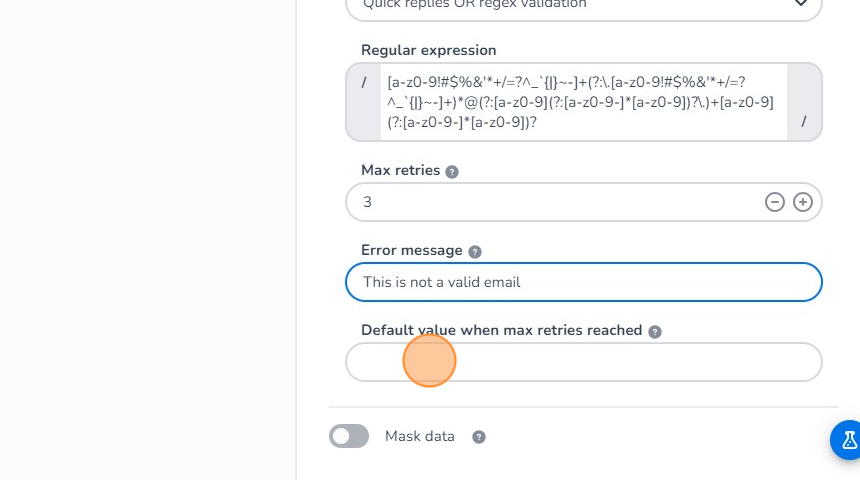Click the Default value when max retries reached label
The height and width of the screenshot is (480, 860).
[x=501, y=330]
